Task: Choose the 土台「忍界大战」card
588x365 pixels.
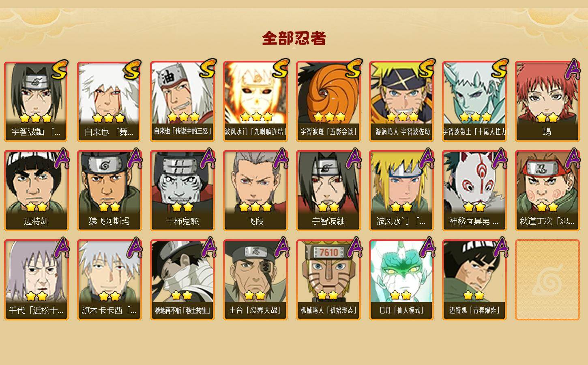Action: tap(255, 280)
